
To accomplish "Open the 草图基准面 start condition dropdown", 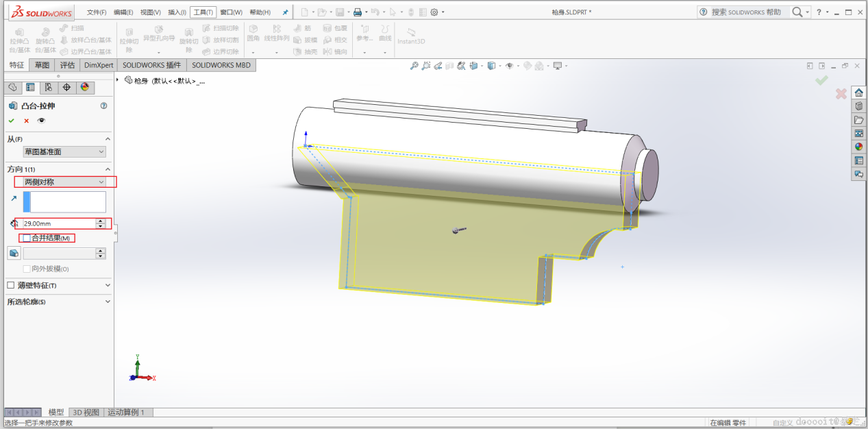I will (65, 151).
